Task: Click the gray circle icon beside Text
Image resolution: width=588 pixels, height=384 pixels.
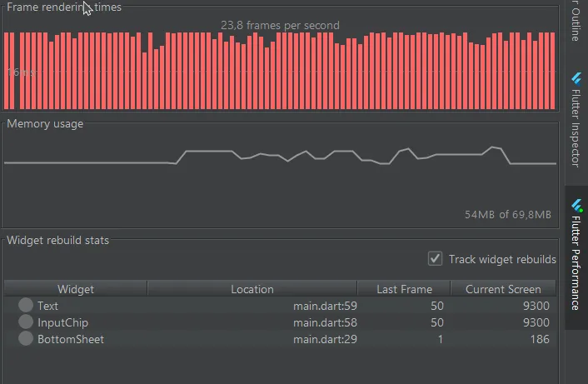Action: pos(26,305)
